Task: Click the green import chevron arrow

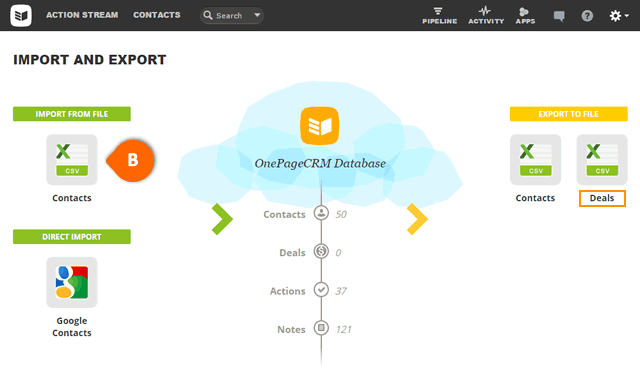Action: pos(222,219)
